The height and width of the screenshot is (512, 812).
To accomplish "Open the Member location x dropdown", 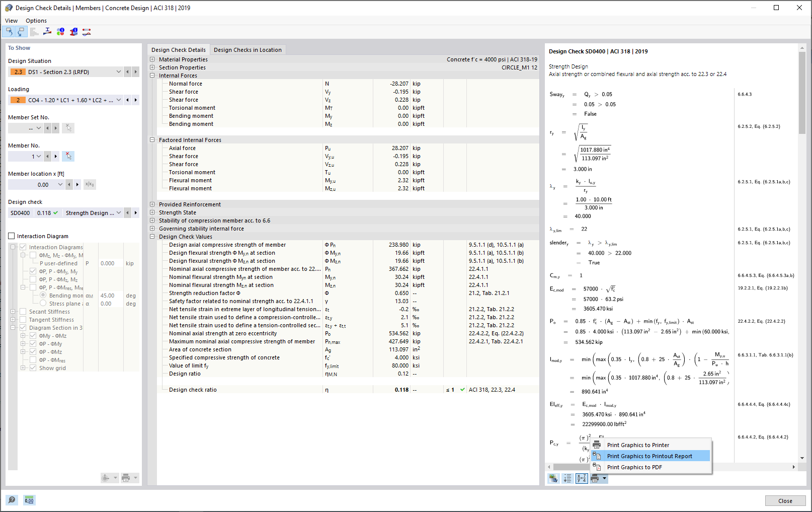I will [x=60, y=185].
